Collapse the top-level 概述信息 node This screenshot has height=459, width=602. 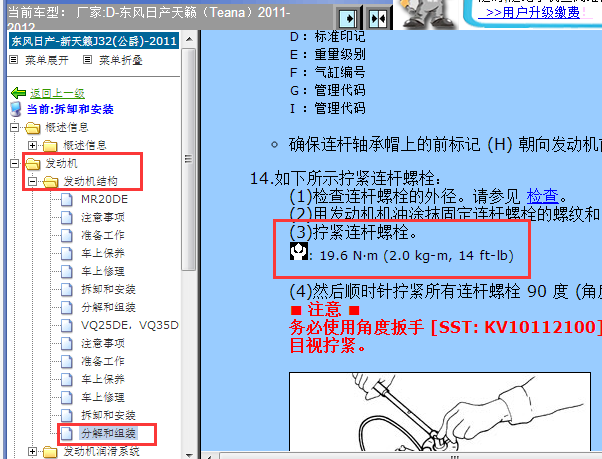(x=15, y=127)
